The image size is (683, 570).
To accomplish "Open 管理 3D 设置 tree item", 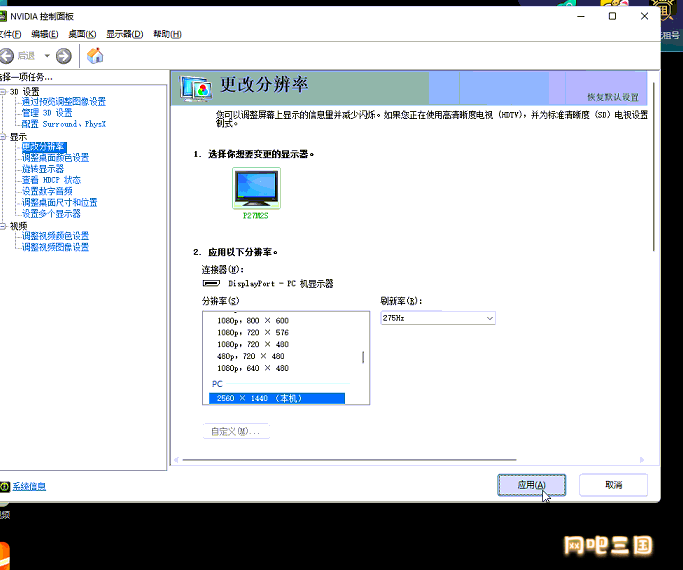I will click(47, 113).
